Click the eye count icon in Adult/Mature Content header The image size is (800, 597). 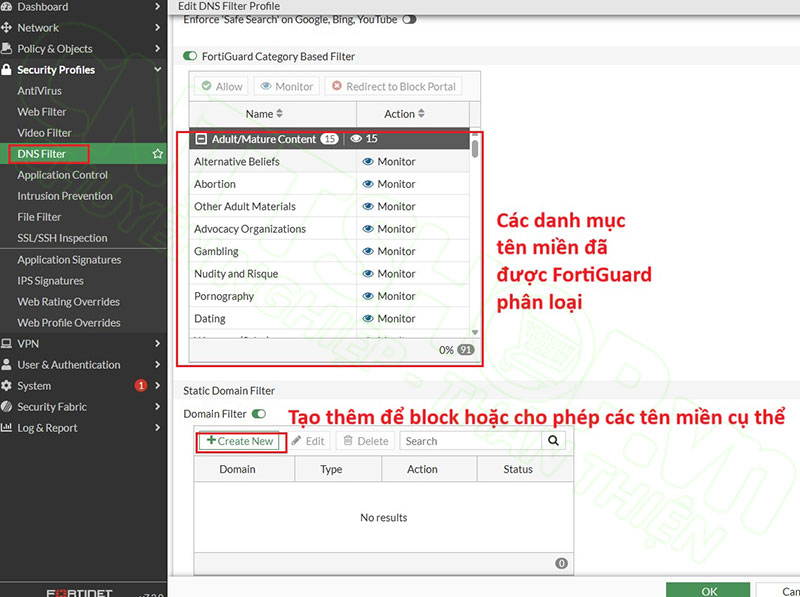pyautogui.click(x=356, y=139)
